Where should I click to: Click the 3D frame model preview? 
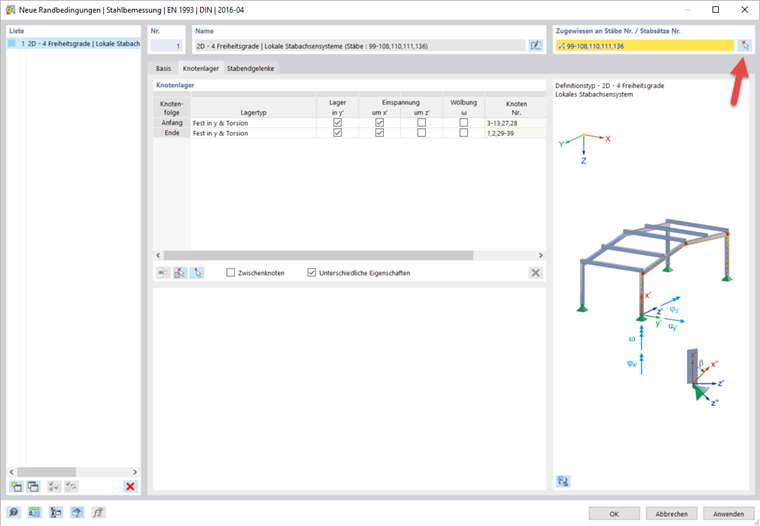click(x=654, y=270)
